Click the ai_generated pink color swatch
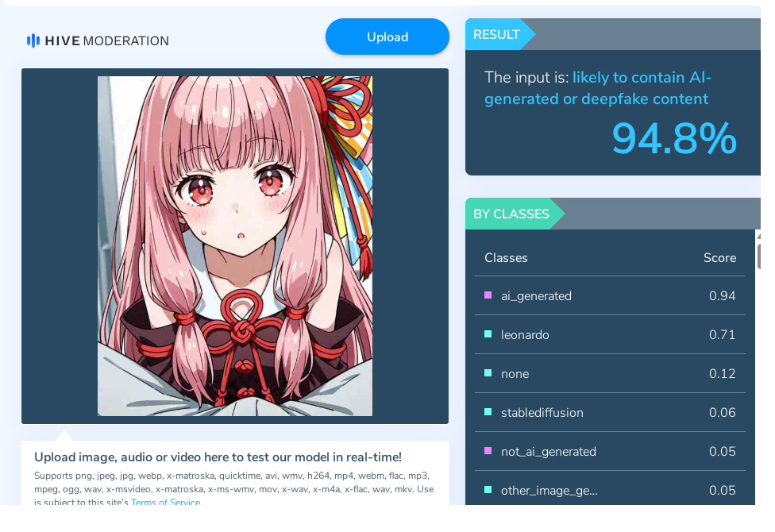Screen dimensions: 775x532 488,295
